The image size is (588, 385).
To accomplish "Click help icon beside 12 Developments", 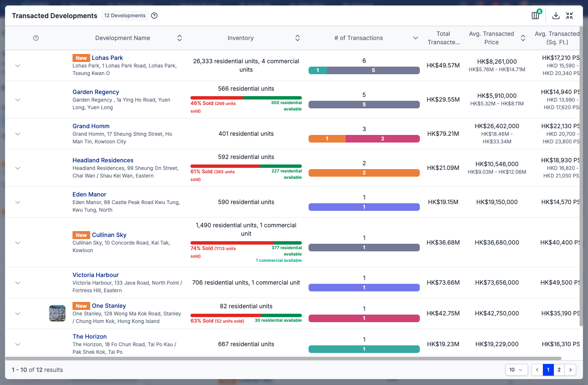I will click(x=154, y=16).
